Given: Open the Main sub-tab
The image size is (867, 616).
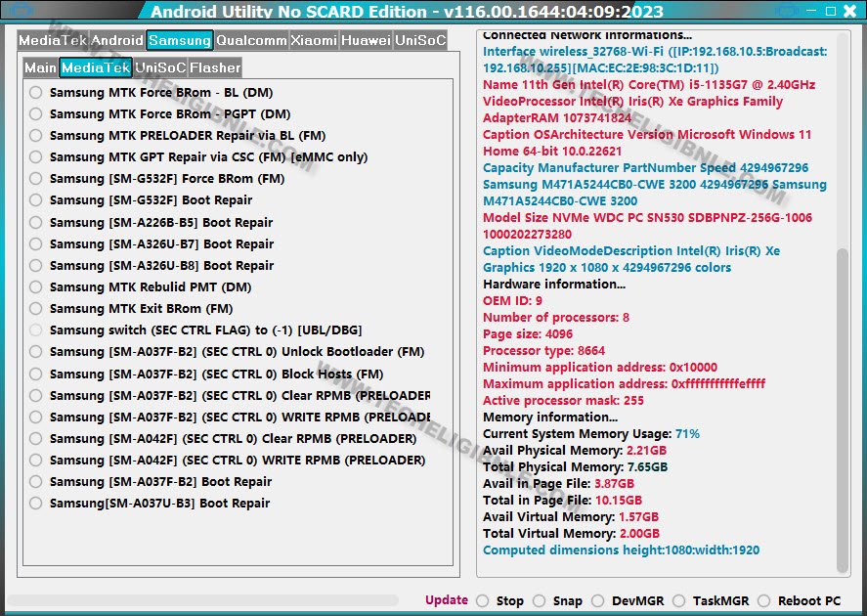Looking at the screenshot, I should pyautogui.click(x=40, y=68).
